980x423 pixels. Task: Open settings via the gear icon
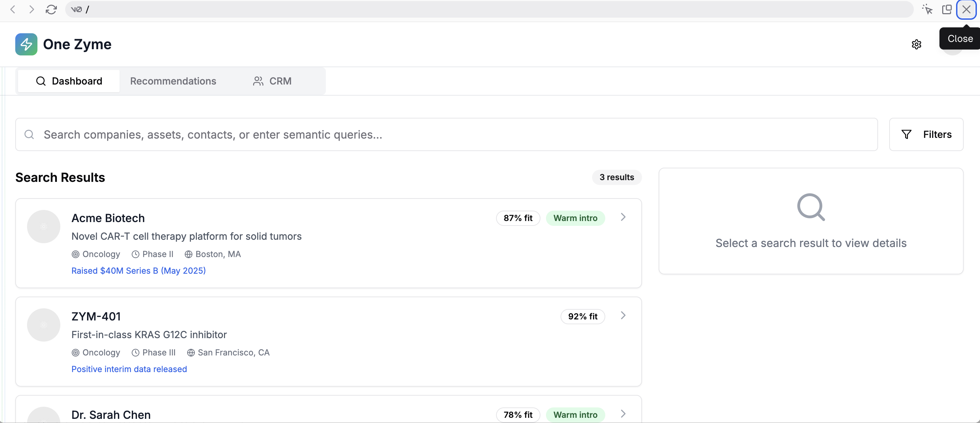[917, 44]
